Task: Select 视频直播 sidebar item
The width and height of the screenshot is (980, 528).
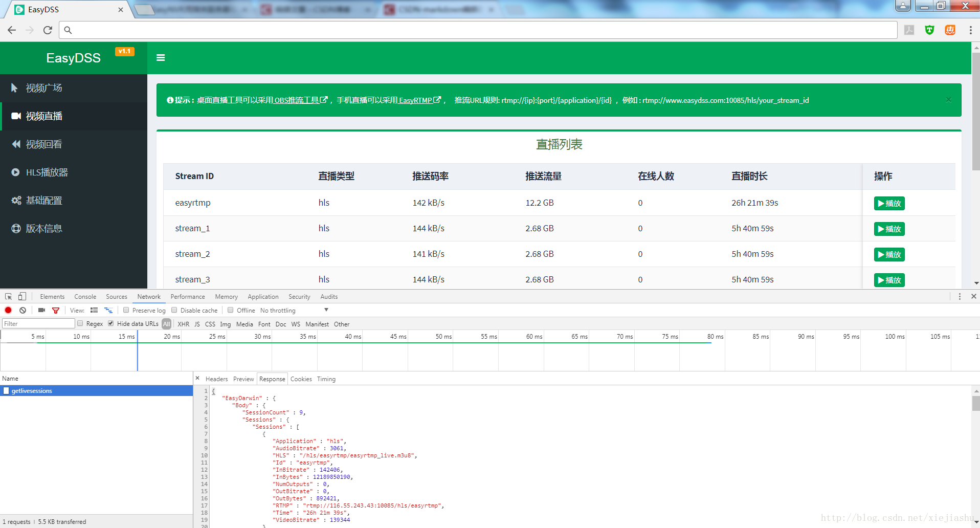Action: click(74, 116)
